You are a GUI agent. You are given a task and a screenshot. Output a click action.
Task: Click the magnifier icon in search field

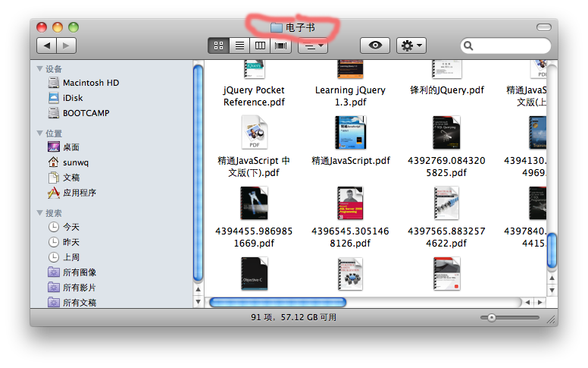(x=468, y=46)
